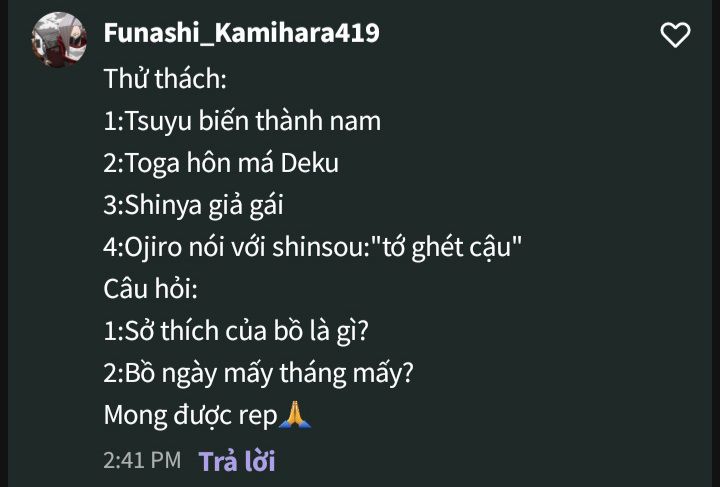Click the word "Toga" in challenge two
This screenshot has width=720, height=487.
click(152, 164)
